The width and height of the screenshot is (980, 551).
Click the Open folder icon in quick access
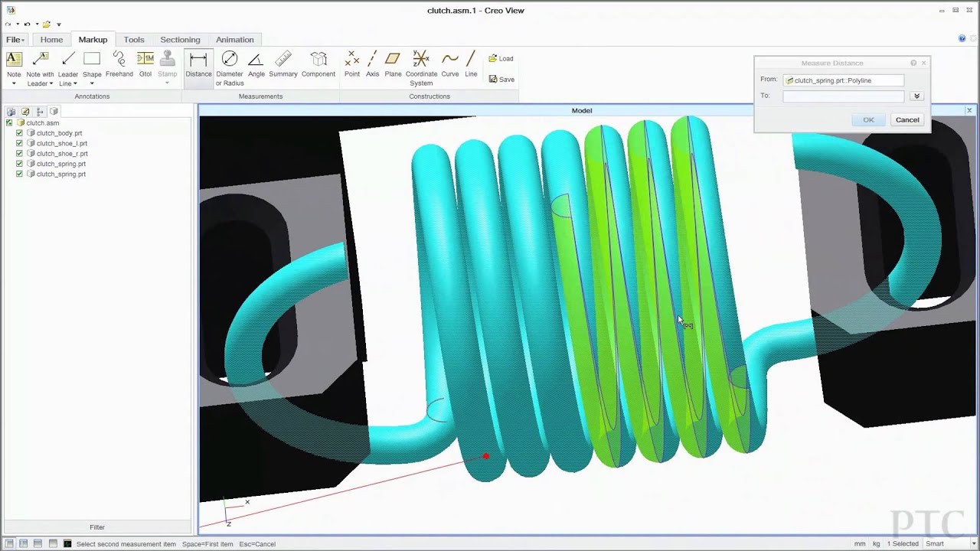[46, 24]
